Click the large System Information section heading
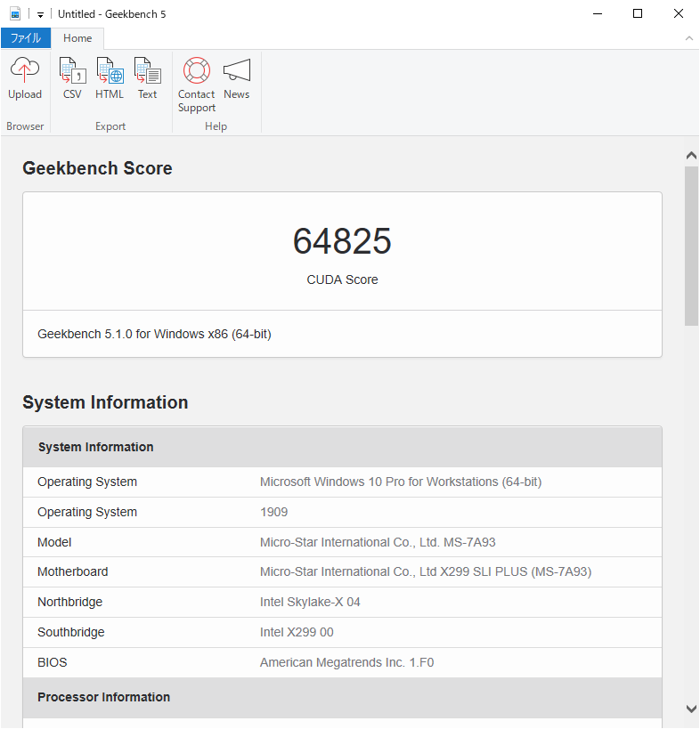 [106, 402]
